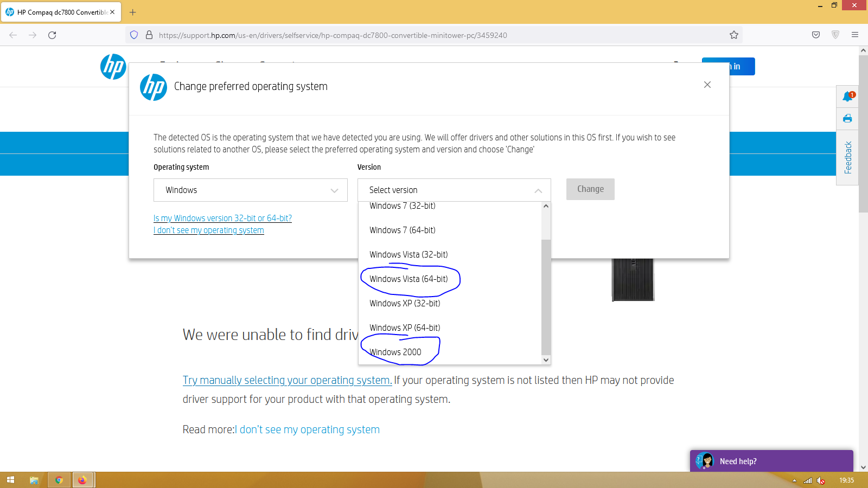Go back using the browser back arrow

click(13, 35)
